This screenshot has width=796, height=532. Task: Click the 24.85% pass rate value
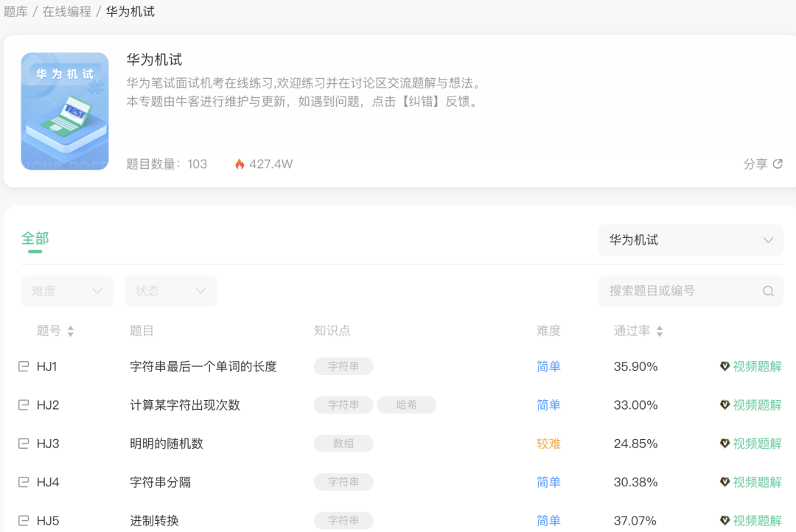(x=635, y=444)
